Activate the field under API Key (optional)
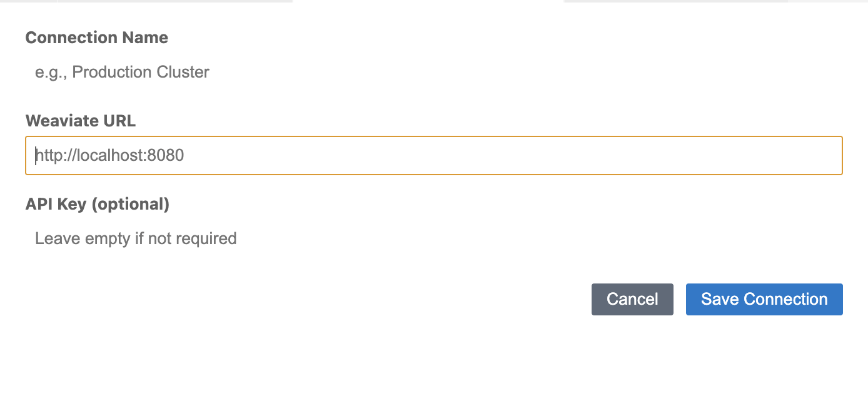This screenshot has width=868, height=413. 433,238
